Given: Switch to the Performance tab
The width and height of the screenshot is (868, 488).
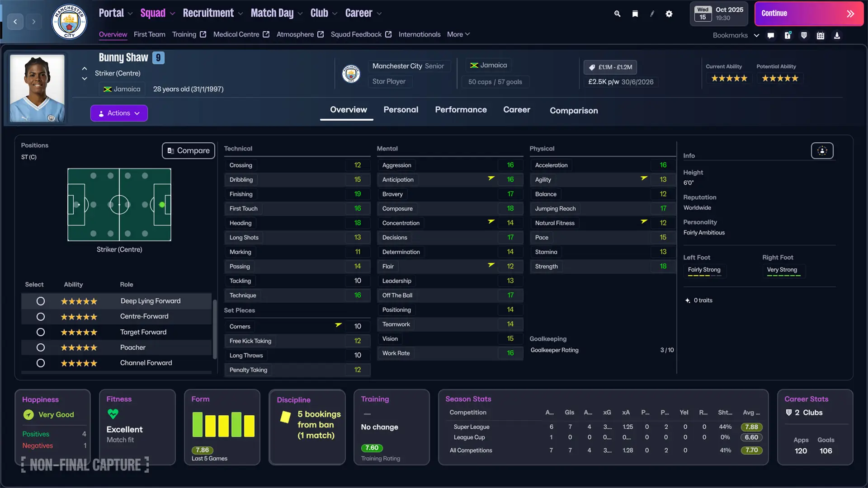Looking at the screenshot, I should click(461, 110).
